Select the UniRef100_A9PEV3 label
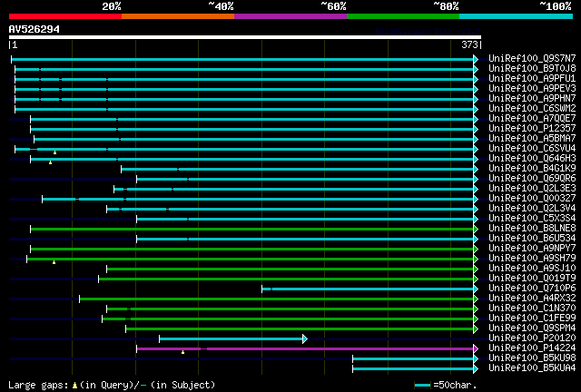Viewport: 581px width, 392px height. (x=532, y=88)
